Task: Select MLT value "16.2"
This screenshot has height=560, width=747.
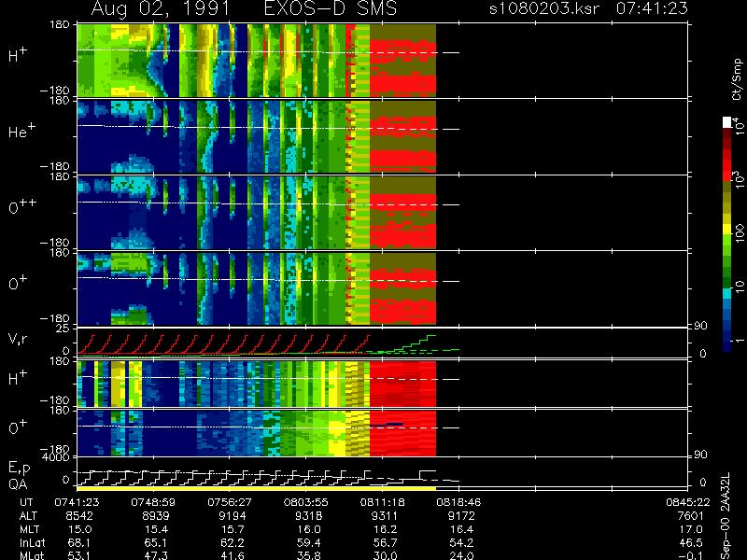Action: 386,529
